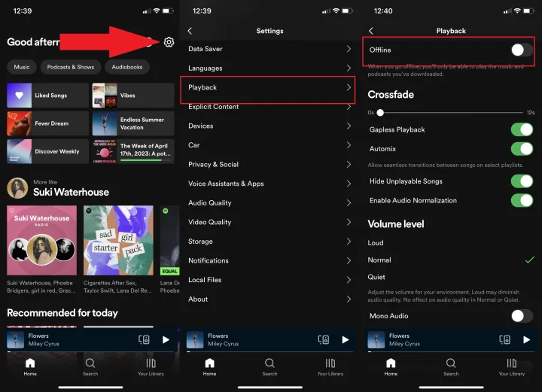The image size is (542, 392).
Task: Switch on the Mono Audio toggle
Action: 521,316
